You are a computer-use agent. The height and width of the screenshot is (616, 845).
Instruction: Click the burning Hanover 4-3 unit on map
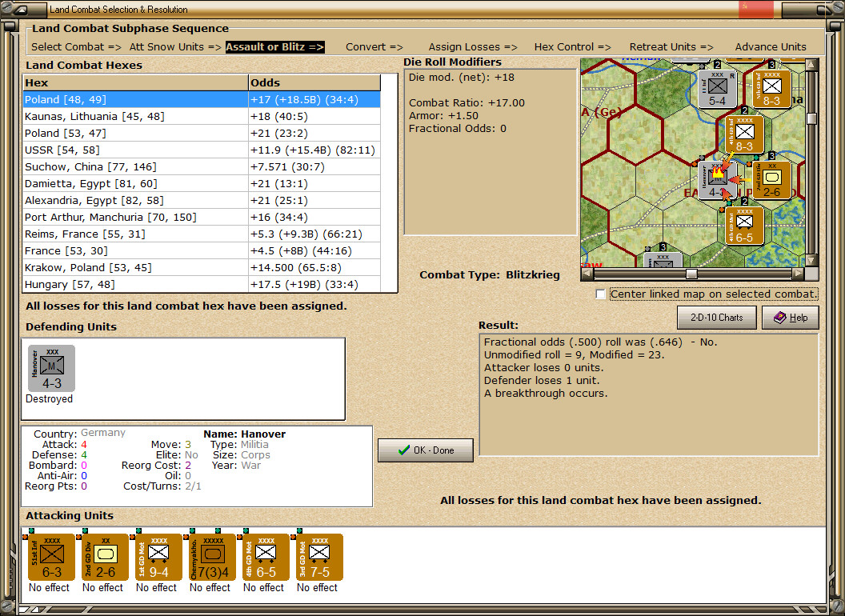(717, 180)
